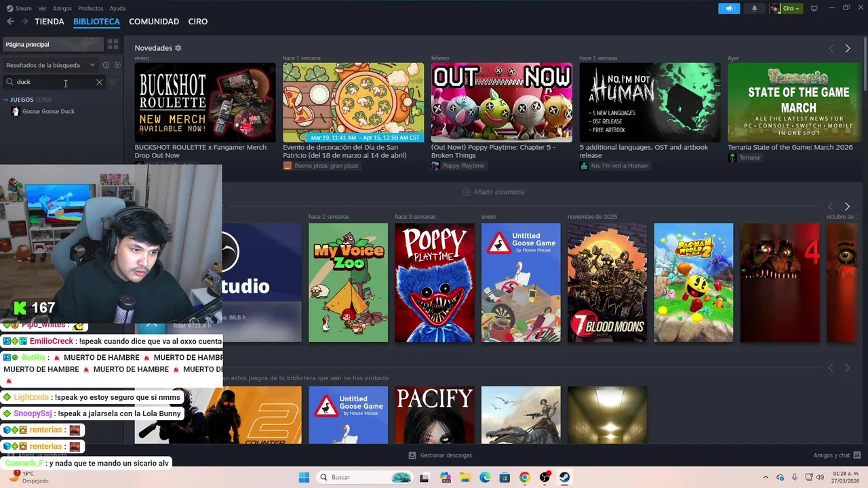
Task: Switch to the TIENDA tab
Action: 50,22
